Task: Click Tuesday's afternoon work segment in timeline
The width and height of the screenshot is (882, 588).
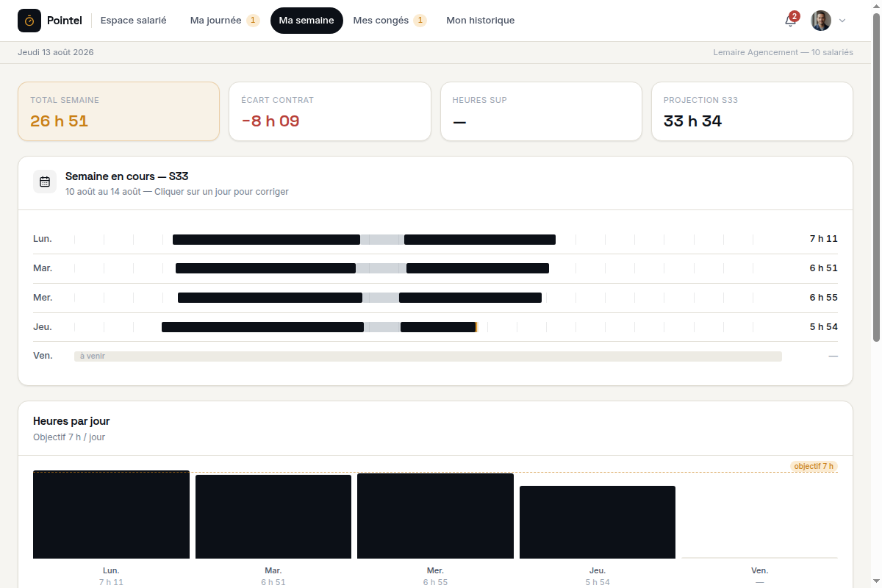Action: click(478, 268)
